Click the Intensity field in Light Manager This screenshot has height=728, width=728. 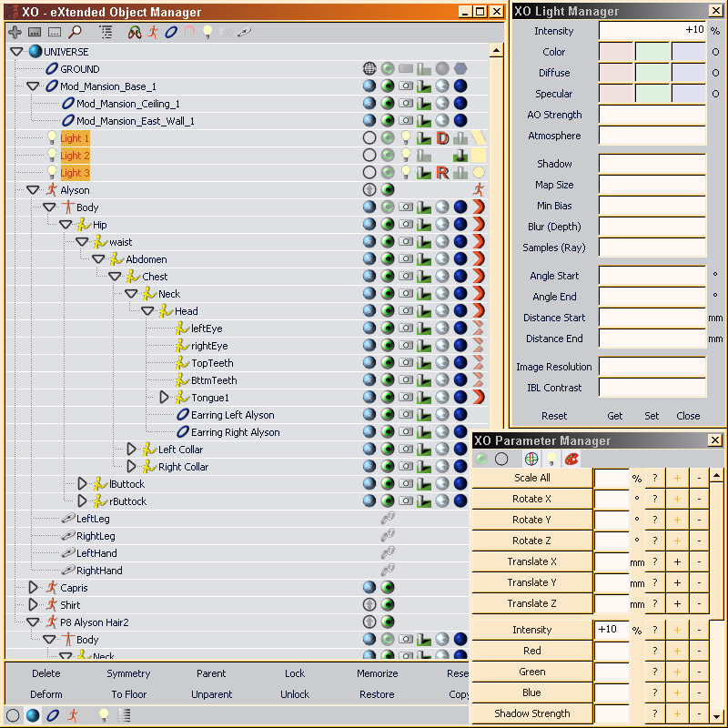pyautogui.click(x=652, y=31)
